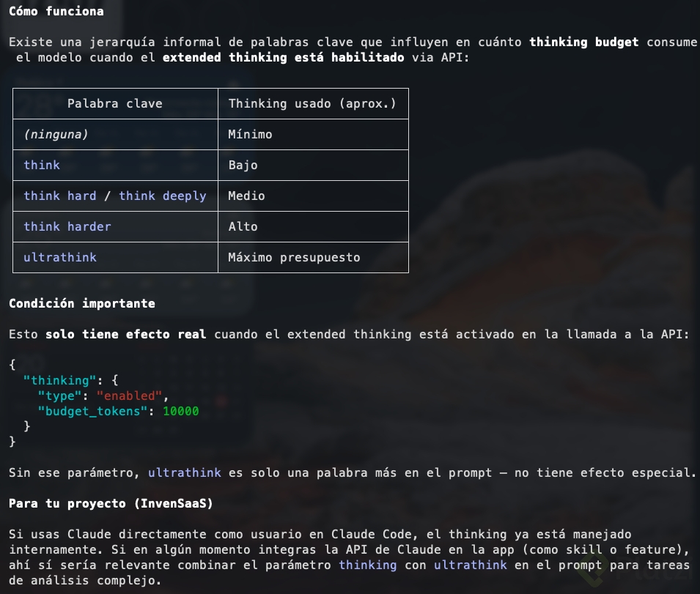
Task: Select the "think harder" keyword cell
Action: tap(67, 227)
